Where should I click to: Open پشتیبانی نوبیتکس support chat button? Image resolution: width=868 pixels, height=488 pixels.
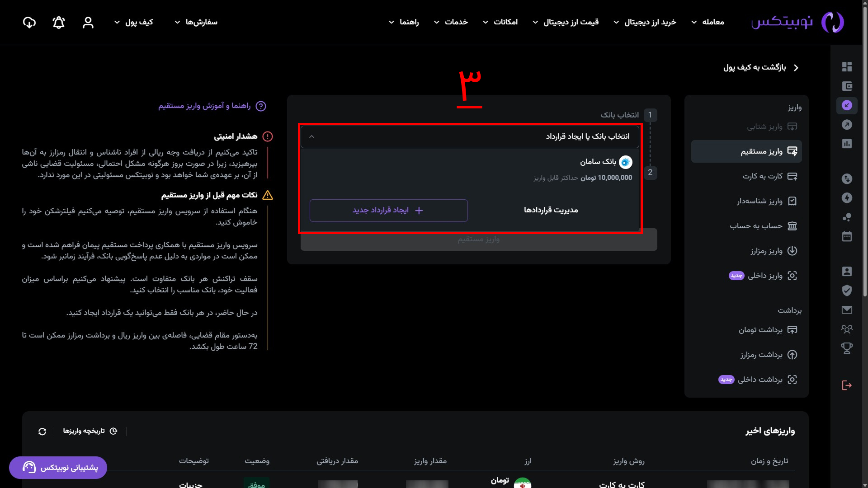[58, 468]
